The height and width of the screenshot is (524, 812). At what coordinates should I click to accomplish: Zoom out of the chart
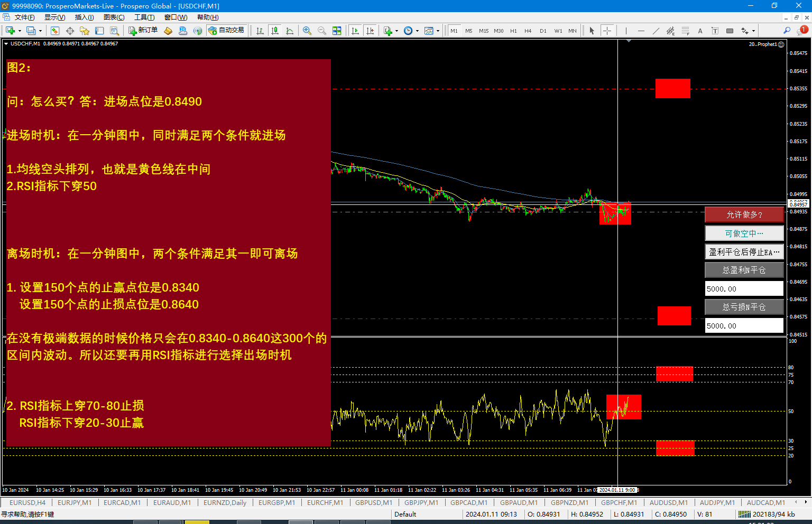pyautogui.click(x=322, y=31)
